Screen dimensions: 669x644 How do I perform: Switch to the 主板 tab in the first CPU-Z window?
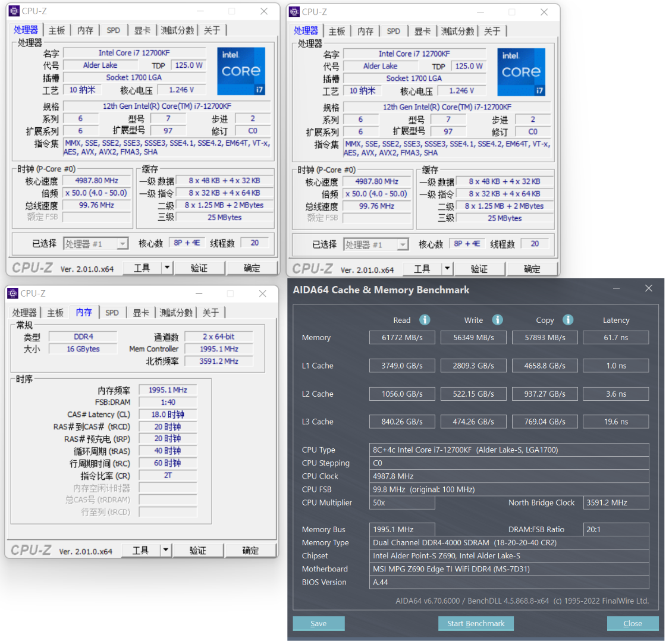tap(56, 30)
